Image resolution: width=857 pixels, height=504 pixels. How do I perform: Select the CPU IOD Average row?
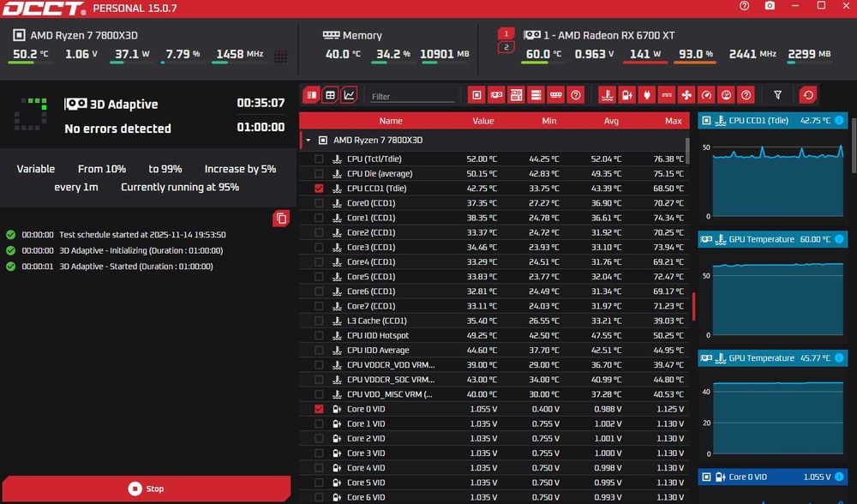[x=494, y=351]
